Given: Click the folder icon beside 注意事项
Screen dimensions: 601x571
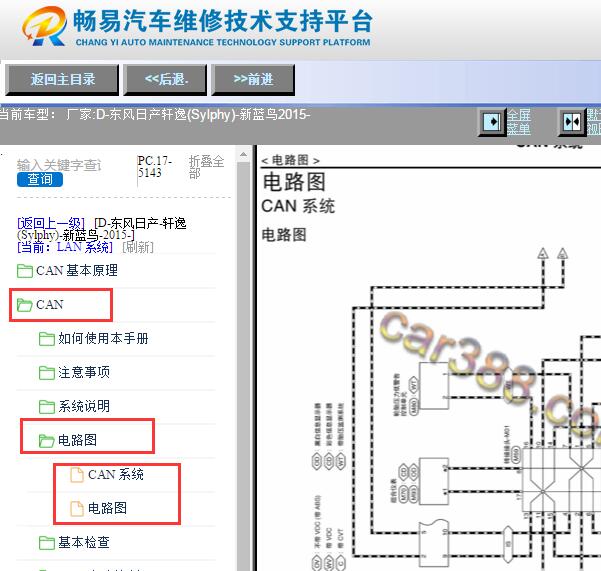Looking at the screenshot, I should [x=47, y=372].
